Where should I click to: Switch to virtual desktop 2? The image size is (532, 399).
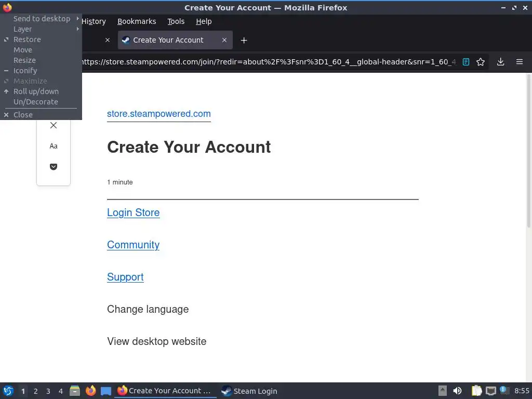coord(36,391)
